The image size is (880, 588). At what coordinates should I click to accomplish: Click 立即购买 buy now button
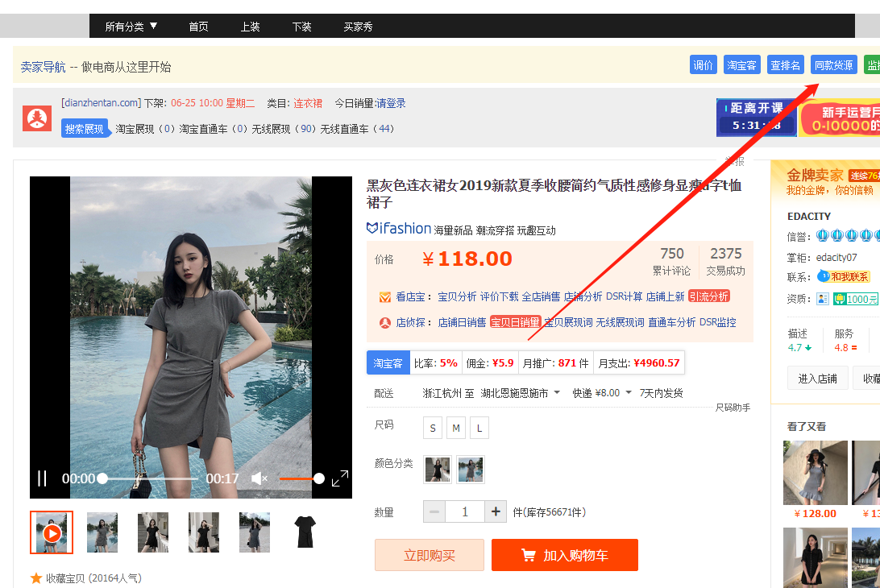click(430, 555)
